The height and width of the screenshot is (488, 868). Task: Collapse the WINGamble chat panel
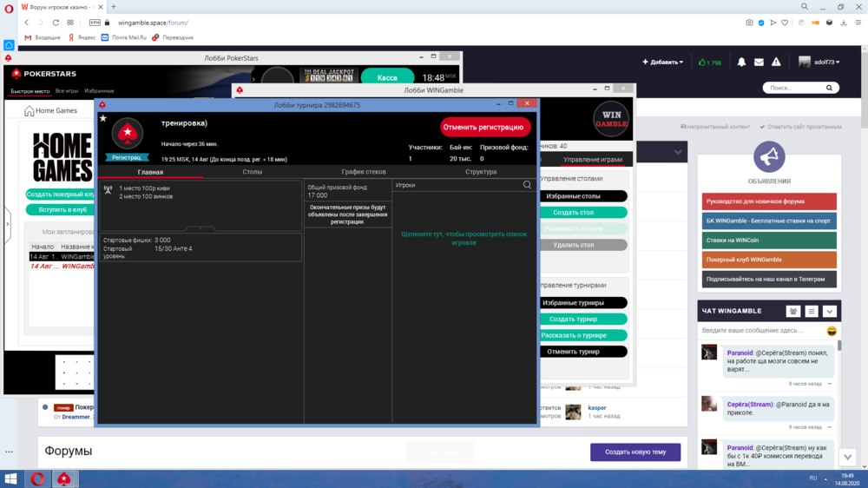pos(829,312)
